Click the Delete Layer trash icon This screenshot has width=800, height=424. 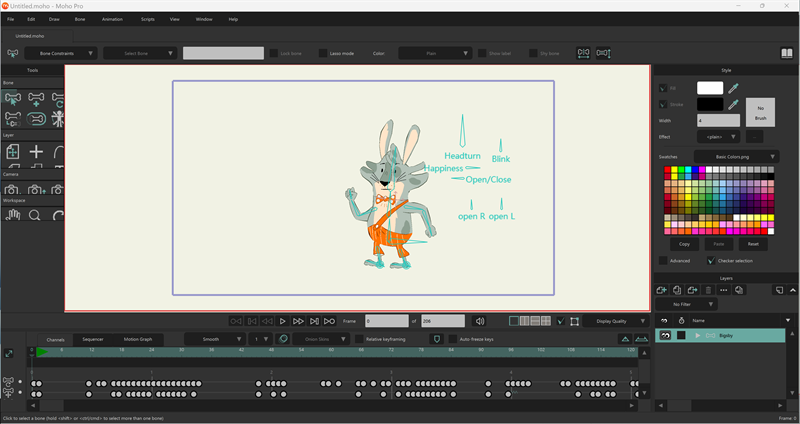coord(708,290)
